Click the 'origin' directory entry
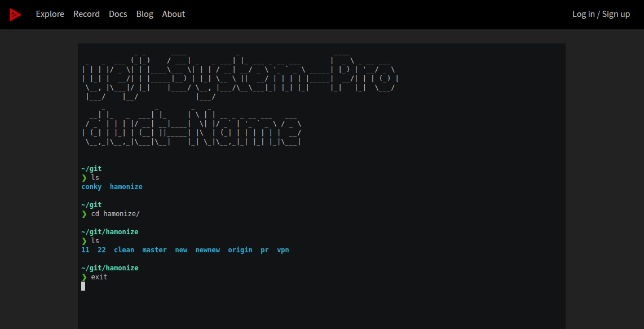 (240, 250)
